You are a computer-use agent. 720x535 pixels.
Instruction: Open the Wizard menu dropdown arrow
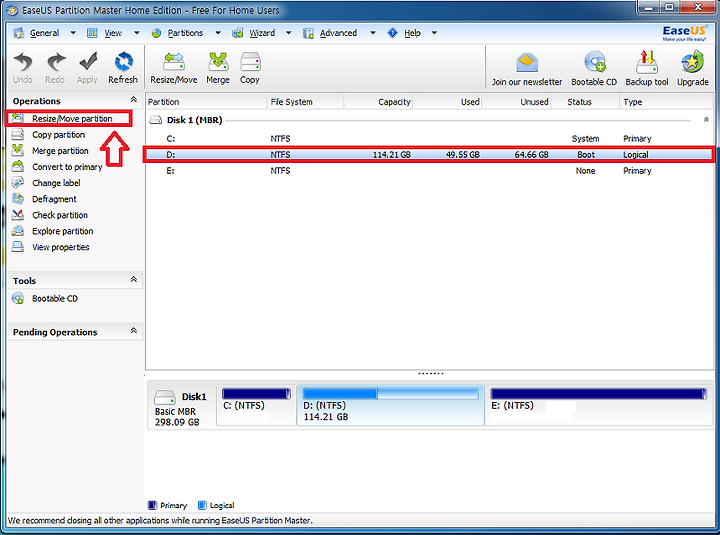288,33
